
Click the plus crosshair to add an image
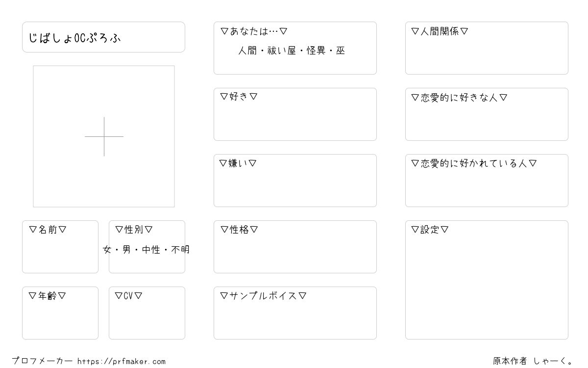tap(104, 136)
